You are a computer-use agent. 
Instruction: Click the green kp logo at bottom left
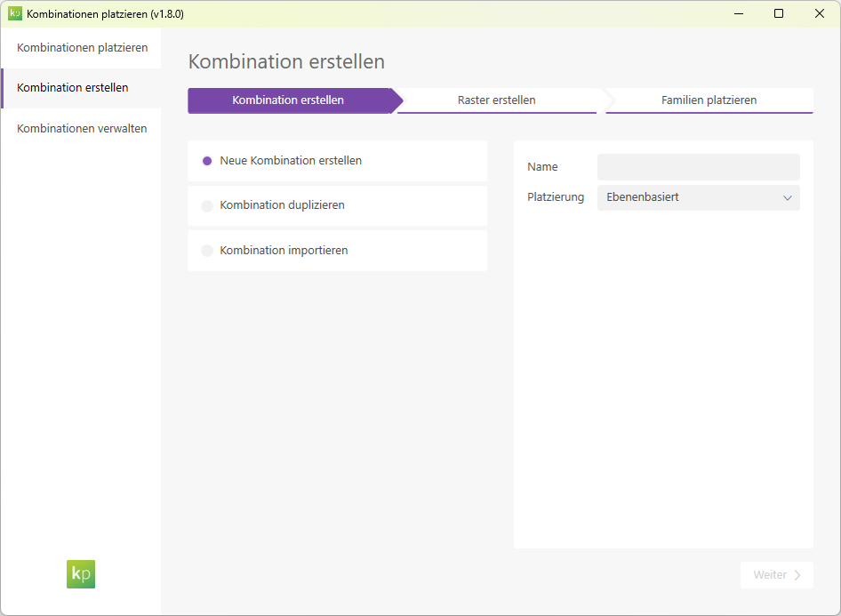click(80, 574)
